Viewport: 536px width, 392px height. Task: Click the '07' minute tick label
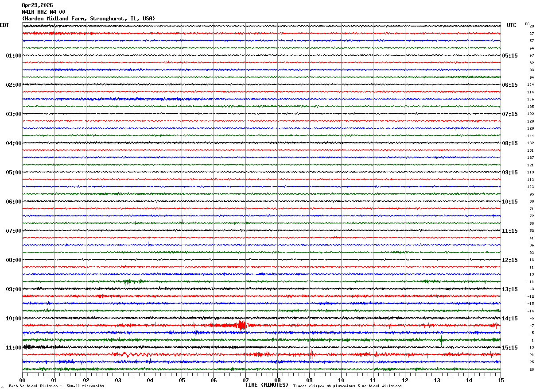[x=245, y=380]
